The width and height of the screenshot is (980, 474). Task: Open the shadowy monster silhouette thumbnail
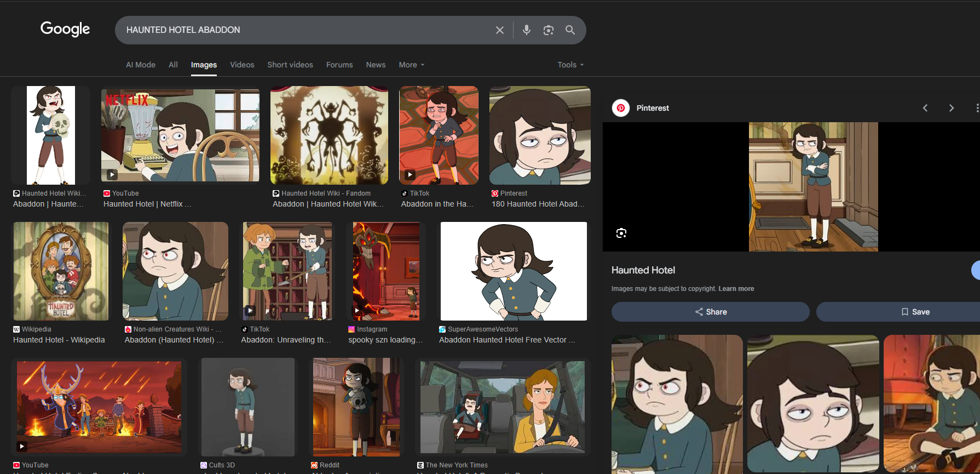click(329, 135)
